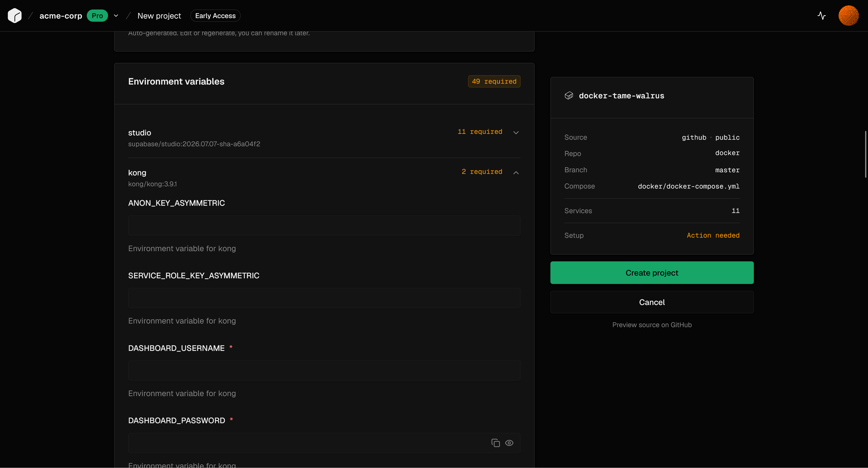Click the ANON_KEY_ASYMMETRIC label
This screenshot has width=868, height=468.
[177, 203]
